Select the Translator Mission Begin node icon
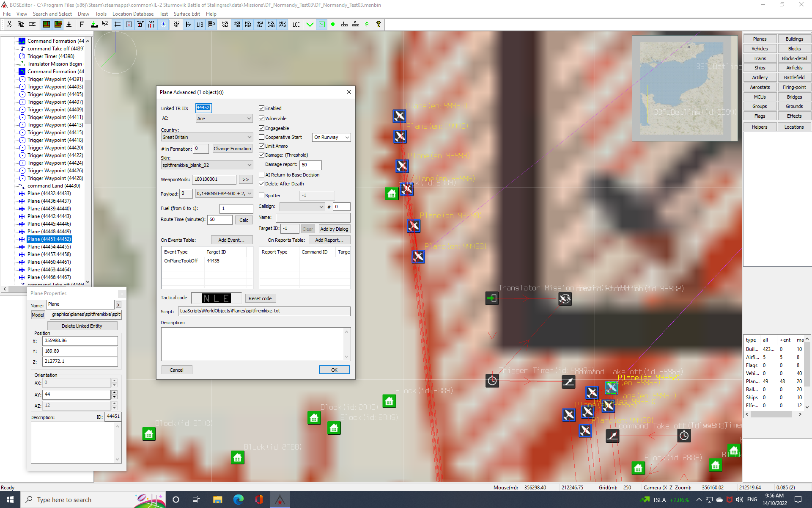812x508 pixels. click(492, 298)
